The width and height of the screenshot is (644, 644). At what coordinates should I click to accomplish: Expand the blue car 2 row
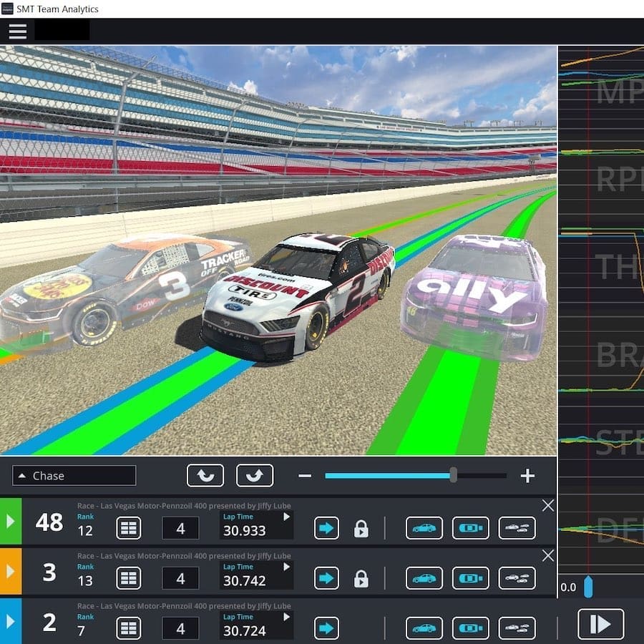pyautogui.click(x=11, y=621)
